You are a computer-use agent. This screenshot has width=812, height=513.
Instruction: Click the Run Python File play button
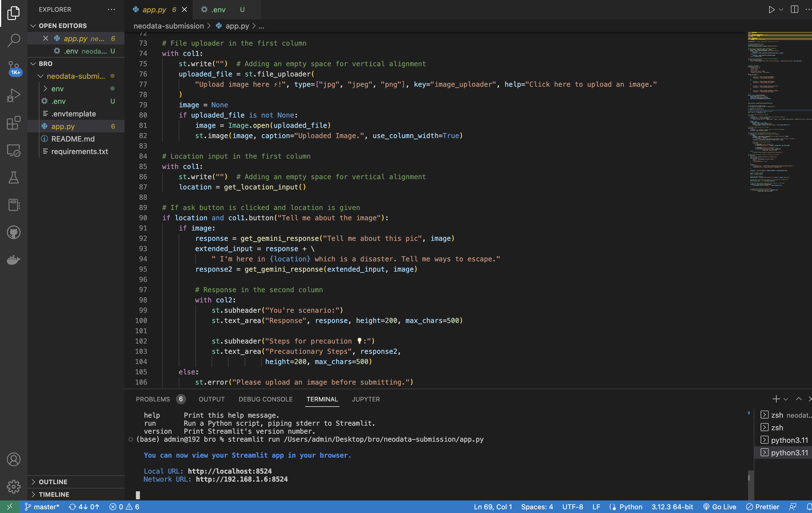(771, 9)
